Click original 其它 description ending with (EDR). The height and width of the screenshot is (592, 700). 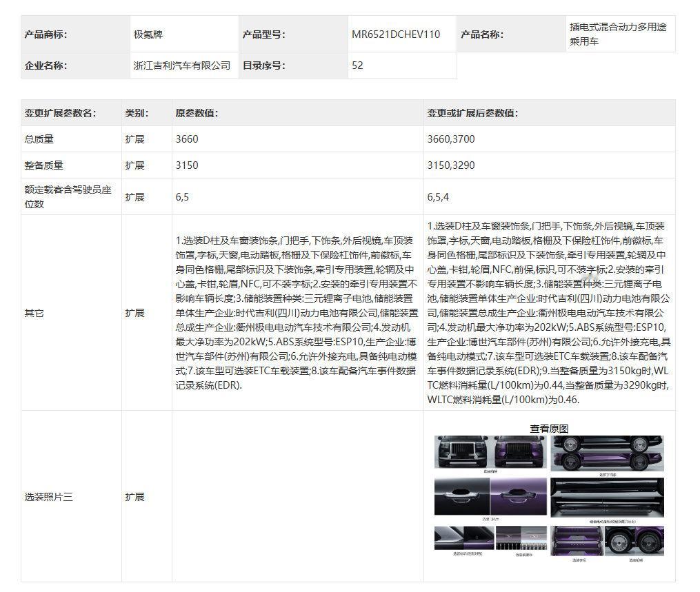coord(297,313)
